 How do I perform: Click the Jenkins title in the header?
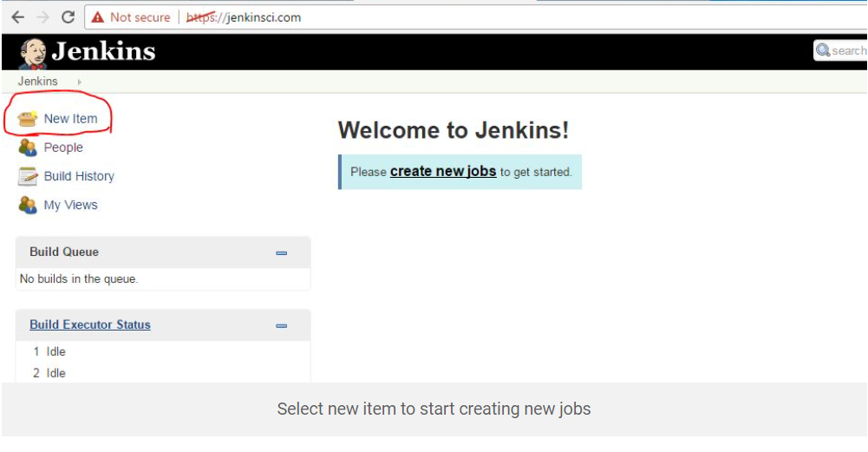click(x=103, y=51)
